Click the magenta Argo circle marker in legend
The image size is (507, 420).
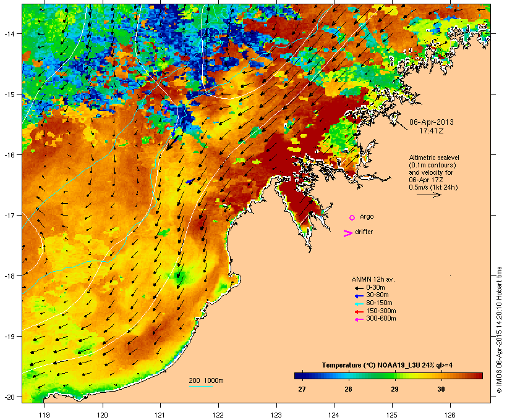tap(352, 217)
